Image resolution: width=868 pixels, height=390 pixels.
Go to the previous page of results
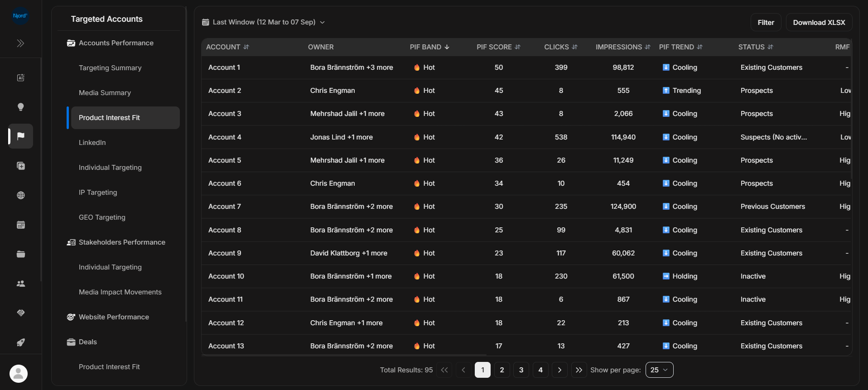tap(463, 370)
